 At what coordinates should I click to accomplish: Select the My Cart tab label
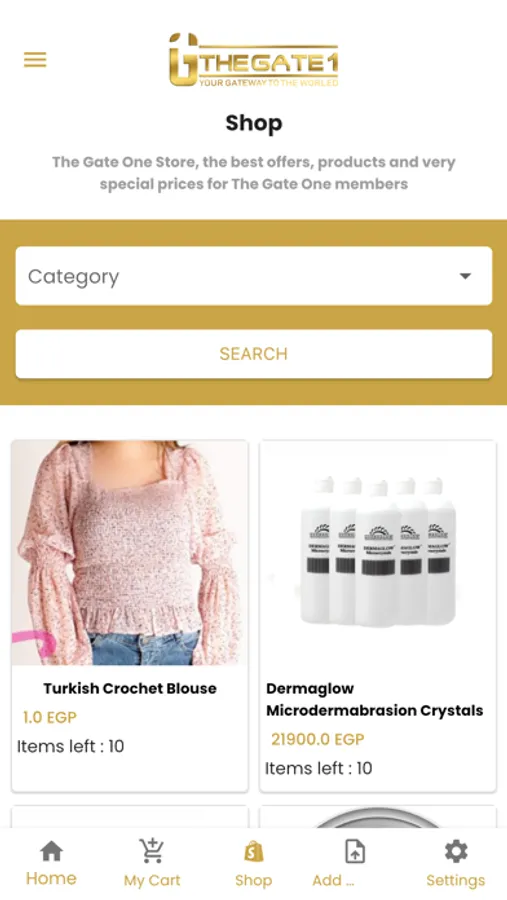point(152,880)
